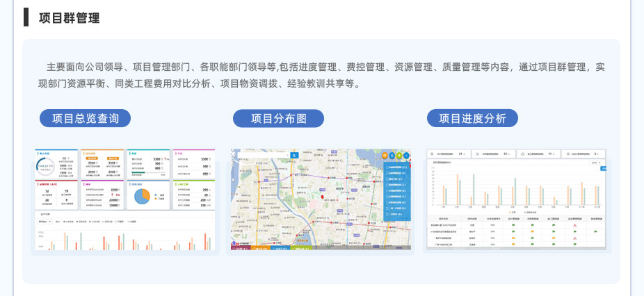Select the red tab at the map bottom
The image size is (644, 296).
click(240, 247)
